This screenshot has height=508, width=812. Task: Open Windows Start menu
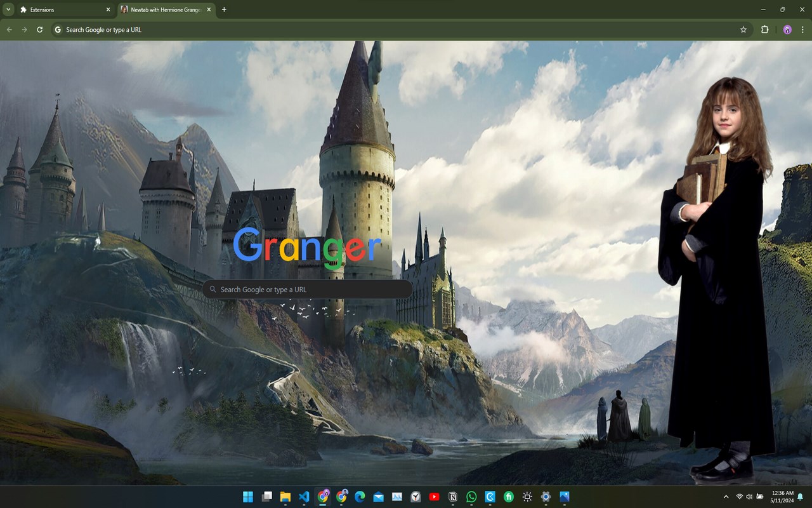248,497
